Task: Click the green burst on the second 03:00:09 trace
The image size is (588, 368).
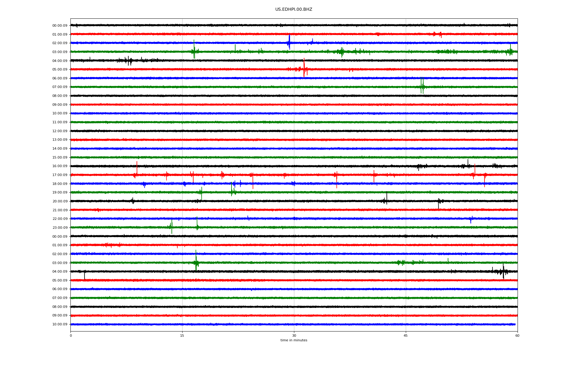Action: coord(196,262)
